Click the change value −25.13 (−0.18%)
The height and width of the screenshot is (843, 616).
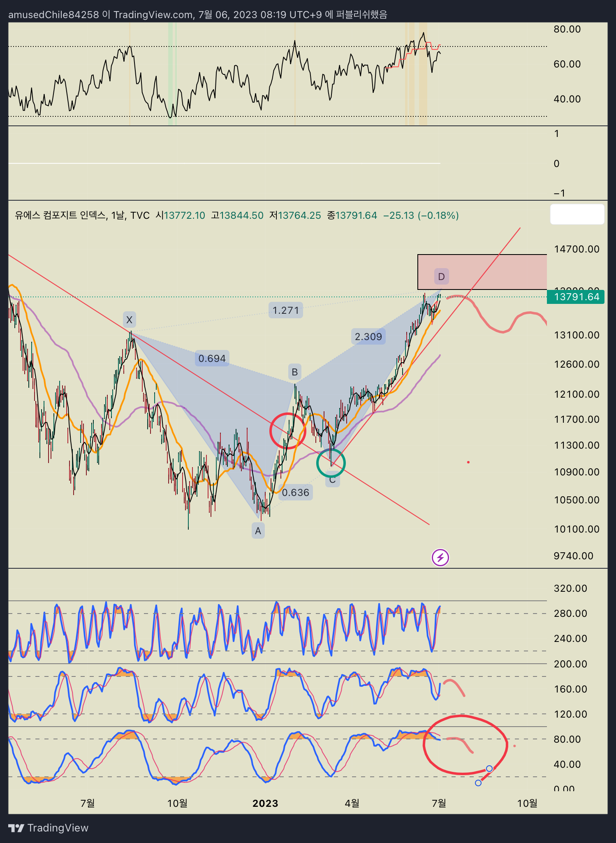(x=421, y=215)
